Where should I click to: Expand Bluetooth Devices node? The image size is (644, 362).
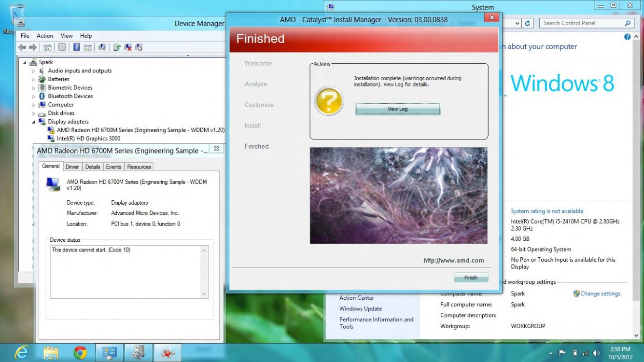(34, 96)
